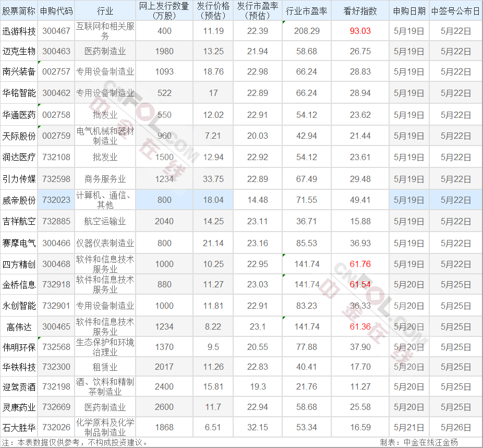Select stock name 四方精创

19,264
